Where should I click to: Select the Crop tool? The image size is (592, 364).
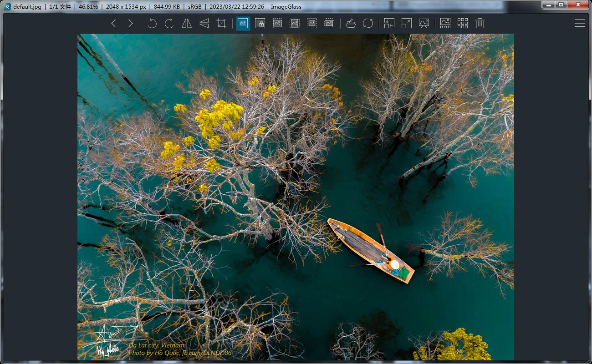pos(221,23)
